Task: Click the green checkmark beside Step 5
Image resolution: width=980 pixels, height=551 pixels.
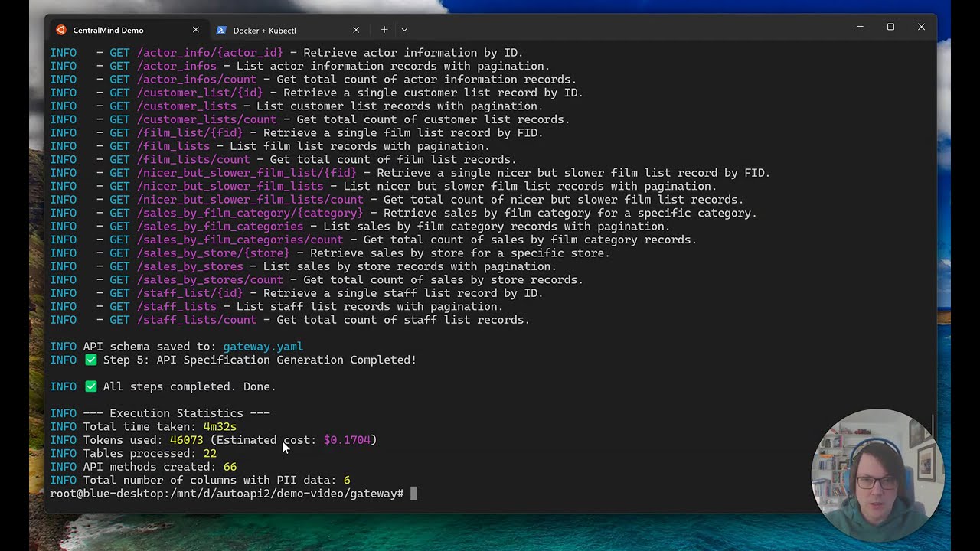Action: 90,360
